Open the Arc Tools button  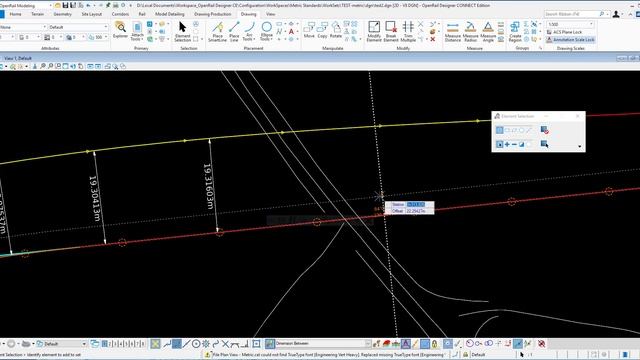coord(249,31)
